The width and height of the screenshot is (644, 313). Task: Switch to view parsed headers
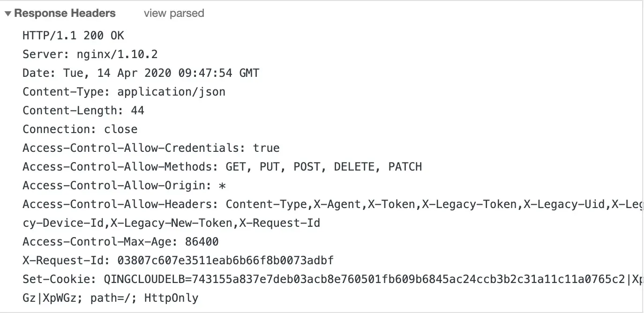(174, 13)
